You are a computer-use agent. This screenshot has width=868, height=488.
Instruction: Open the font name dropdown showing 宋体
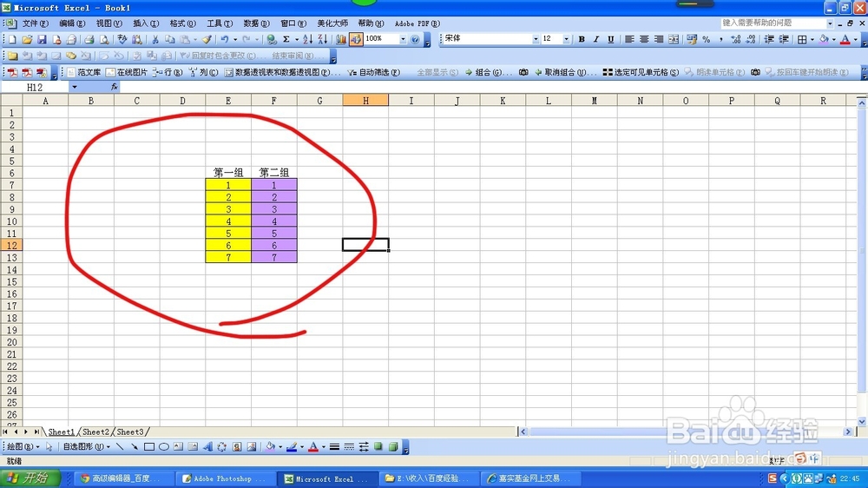536,39
